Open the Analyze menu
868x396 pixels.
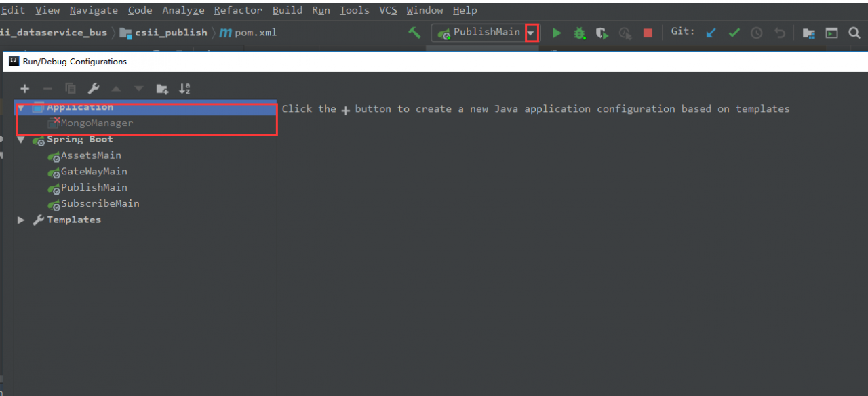coord(183,10)
